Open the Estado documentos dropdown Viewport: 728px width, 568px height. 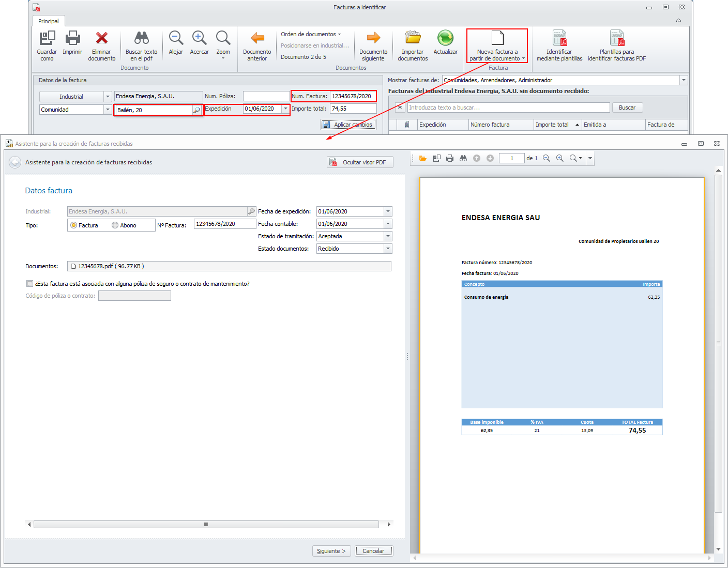point(388,249)
